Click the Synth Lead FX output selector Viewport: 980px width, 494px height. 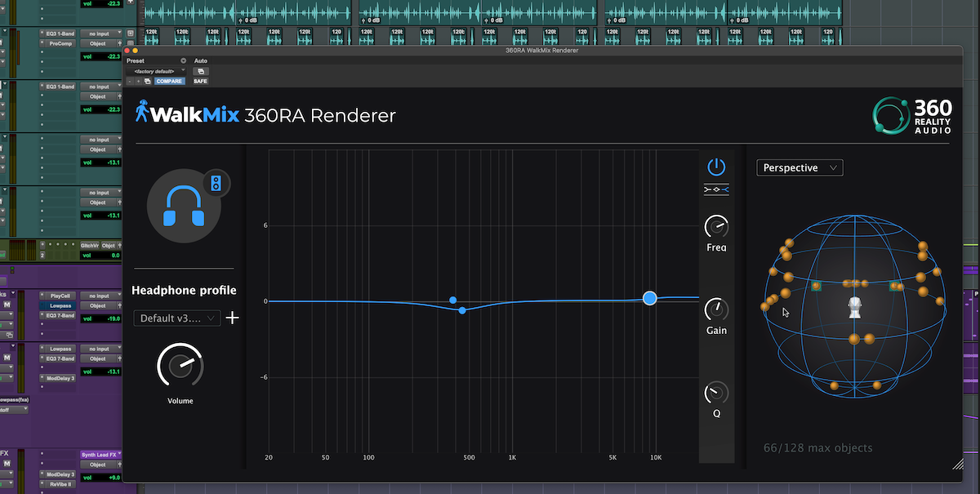(98, 455)
